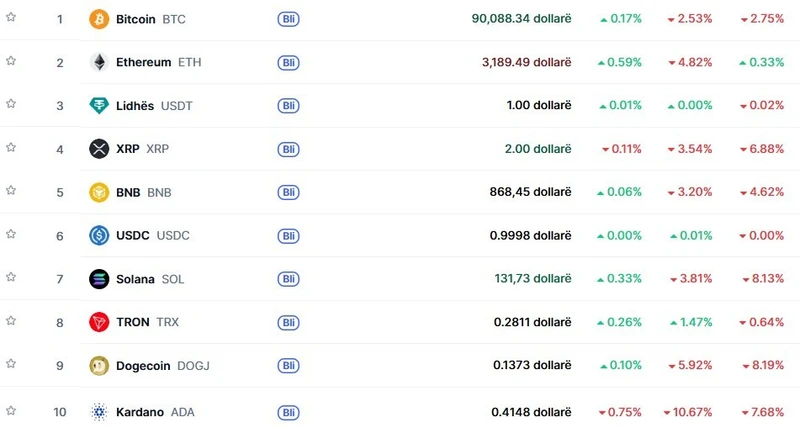
Task: Click the Ethereum logo icon
Action: (99, 62)
